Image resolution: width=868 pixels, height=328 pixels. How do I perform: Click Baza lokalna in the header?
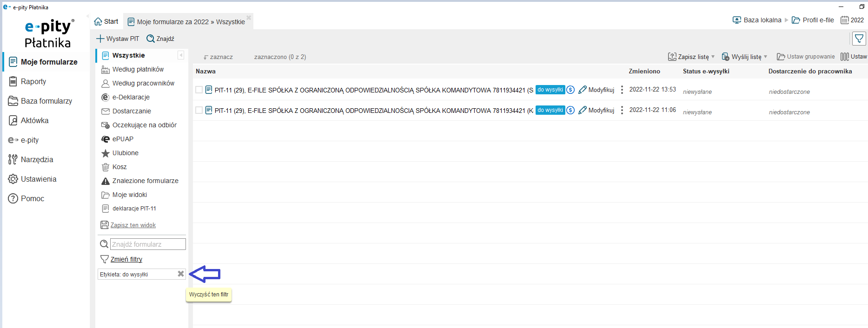(x=757, y=20)
